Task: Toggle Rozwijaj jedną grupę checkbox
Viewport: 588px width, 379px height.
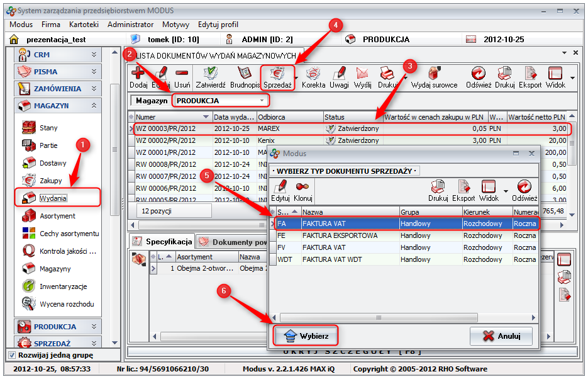Action: click(x=13, y=355)
